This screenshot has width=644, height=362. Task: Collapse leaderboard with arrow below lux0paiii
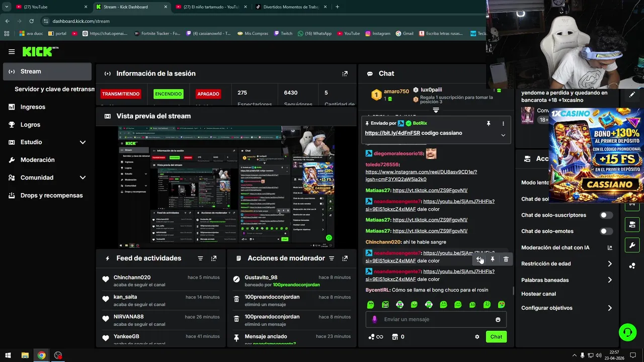pos(436,110)
